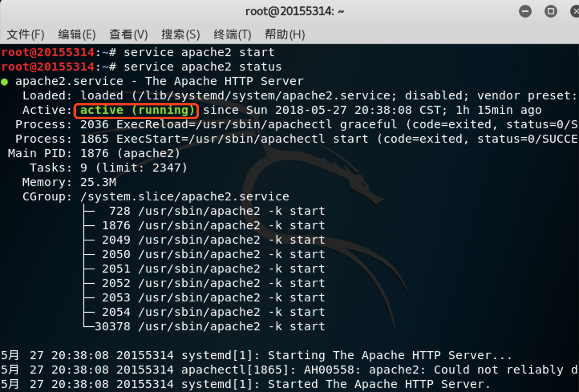This screenshot has height=392, width=579.
Task: Click process row 30378 /usr/sbin/apache2
Action: [x=210, y=327]
